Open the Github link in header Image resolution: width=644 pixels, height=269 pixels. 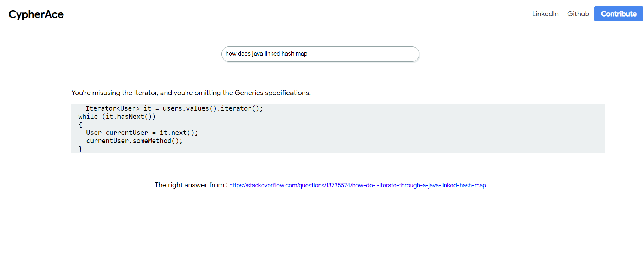578,14
